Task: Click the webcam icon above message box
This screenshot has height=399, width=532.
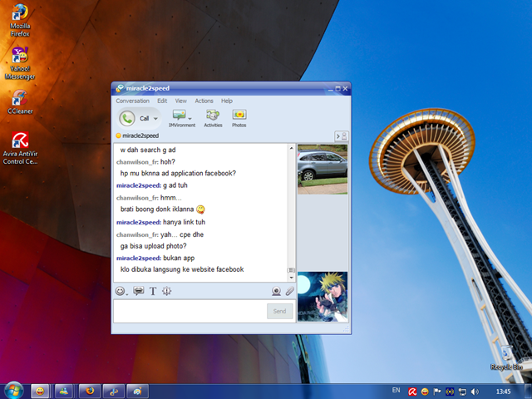Action: click(x=275, y=292)
